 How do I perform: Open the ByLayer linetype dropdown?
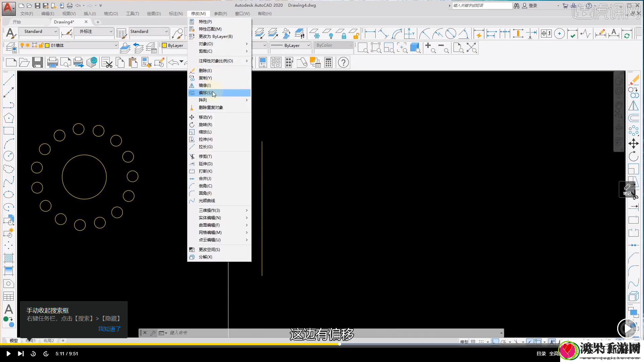point(290,45)
